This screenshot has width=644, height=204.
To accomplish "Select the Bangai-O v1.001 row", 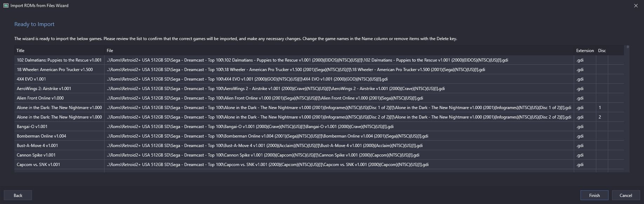I will (x=319, y=127).
